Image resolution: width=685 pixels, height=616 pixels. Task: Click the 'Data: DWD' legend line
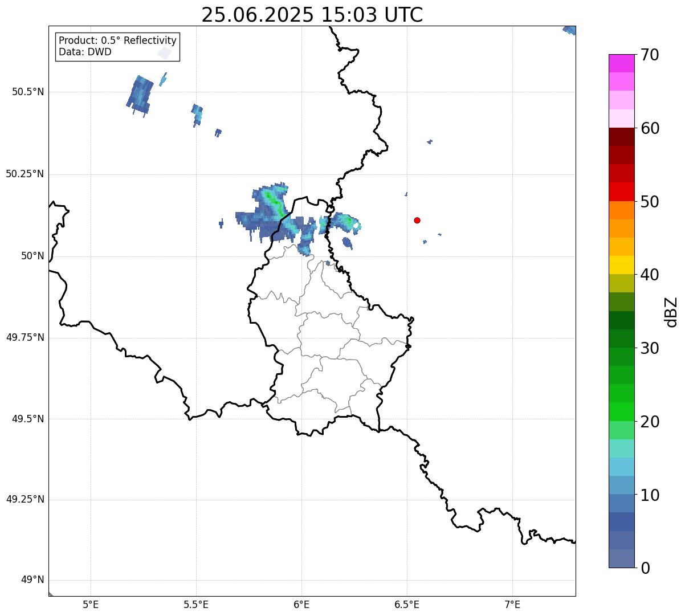[x=85, y=52]
